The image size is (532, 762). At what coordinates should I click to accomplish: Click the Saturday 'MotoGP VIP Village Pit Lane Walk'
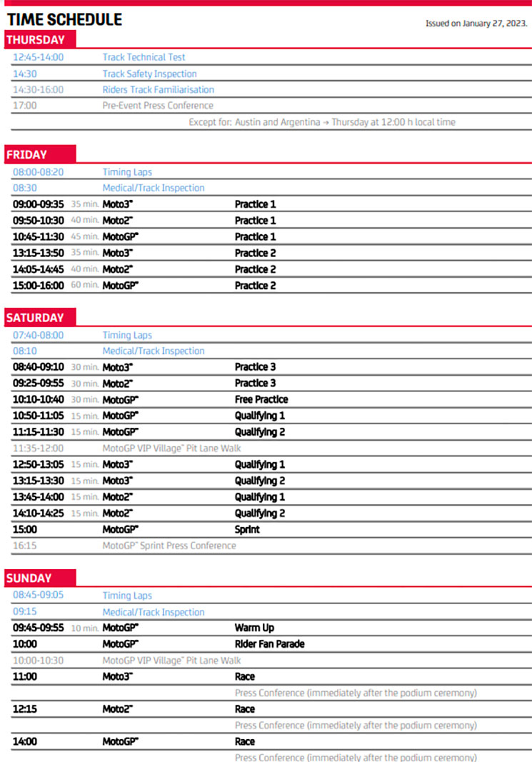[x=171, y=448]
